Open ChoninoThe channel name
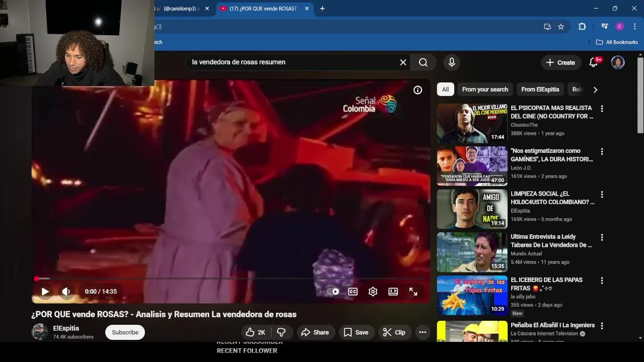This screenshot has width=644, height=362. 524,125
